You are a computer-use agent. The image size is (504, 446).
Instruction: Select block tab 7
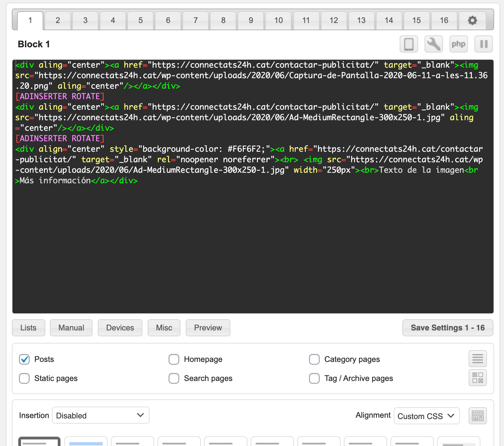pos(196,21)
